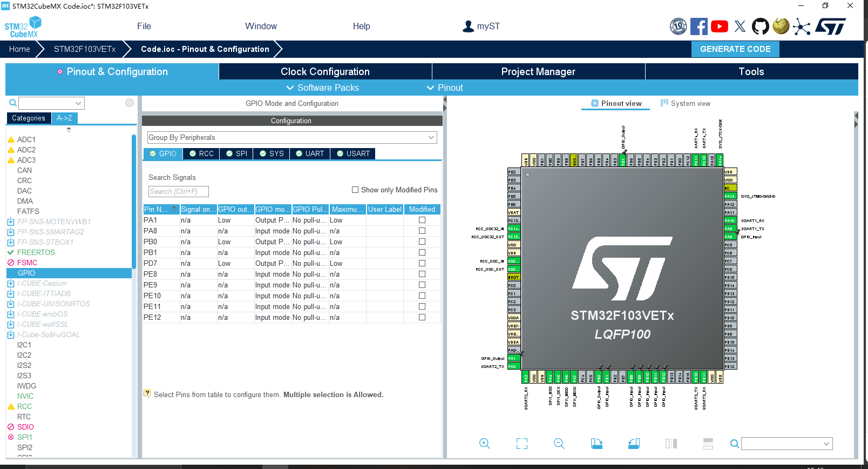
Task: Open the ST YouTube channel icon
Action: click(720, 26)
